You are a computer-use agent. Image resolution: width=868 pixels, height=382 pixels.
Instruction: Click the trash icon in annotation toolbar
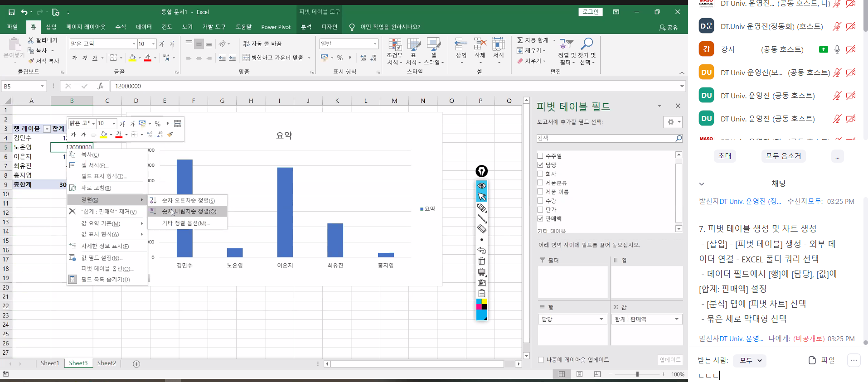[x=481, y=261]
